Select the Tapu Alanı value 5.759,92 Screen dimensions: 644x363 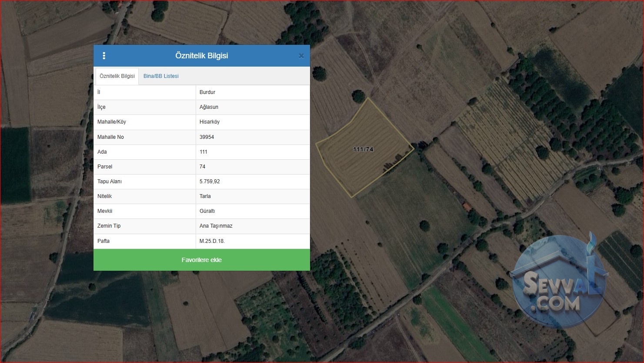click(x=210, y=181)
